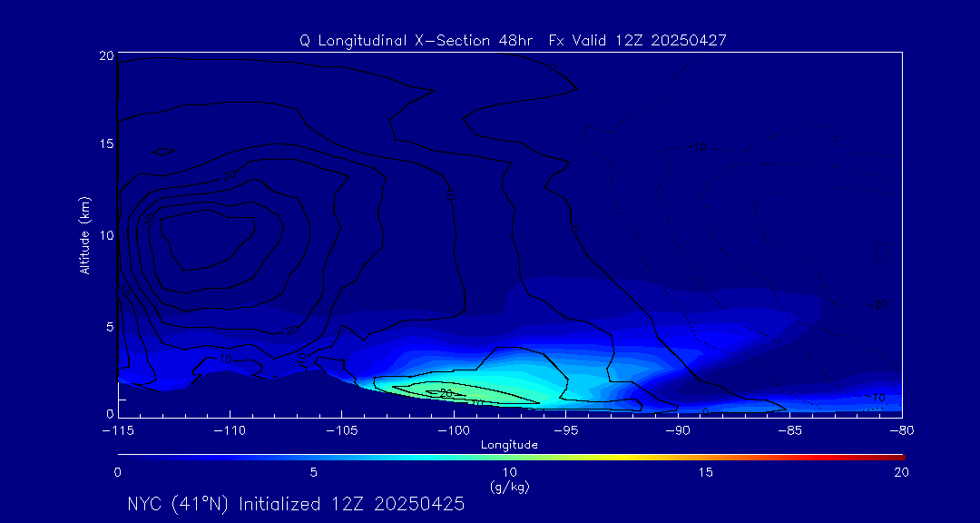This screenshot has width=980, height=523.
Task: Click the color bar tick label 10
Action: 510,473
